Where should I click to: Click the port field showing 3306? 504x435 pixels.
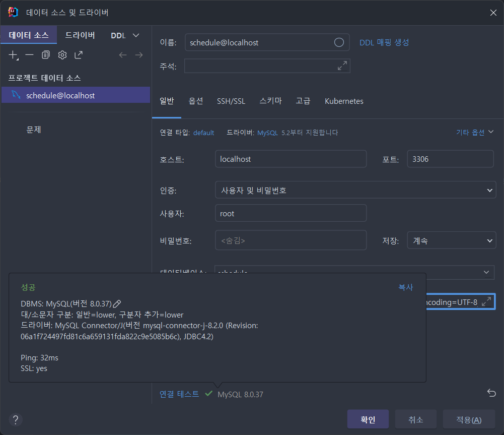[x=450, y=159]
